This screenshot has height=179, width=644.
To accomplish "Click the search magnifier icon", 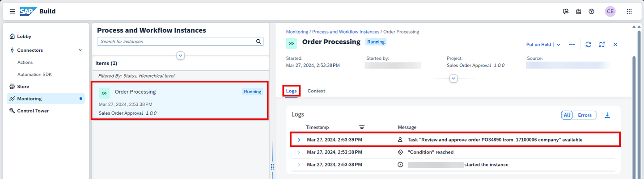I will tap(258, 42).
